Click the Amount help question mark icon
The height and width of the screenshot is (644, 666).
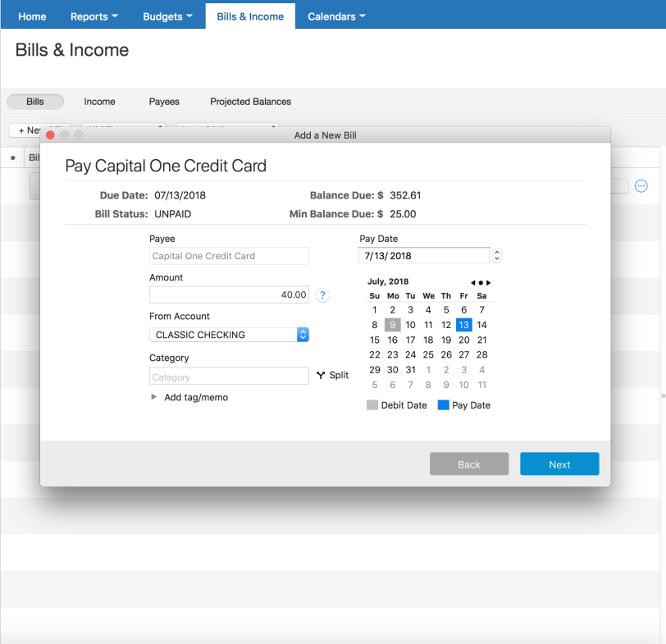click(x=322, y=295)
